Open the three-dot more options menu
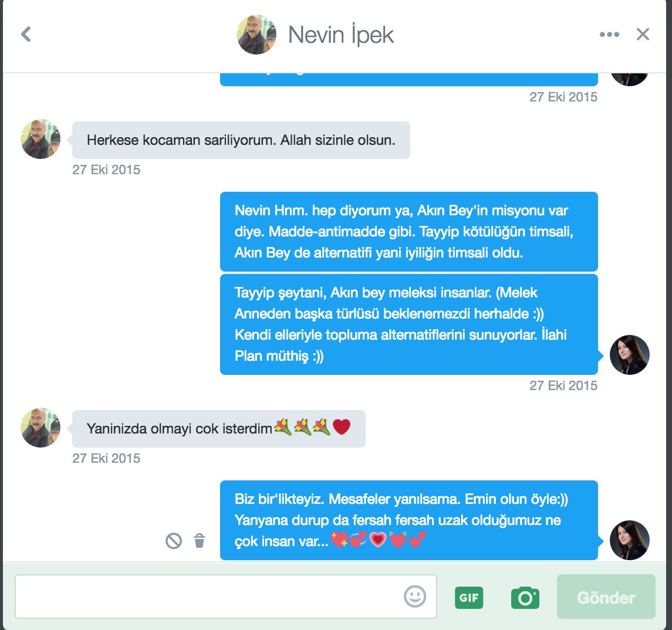The height and width of the screenshot is (630, 672). (x=609, y=34)
